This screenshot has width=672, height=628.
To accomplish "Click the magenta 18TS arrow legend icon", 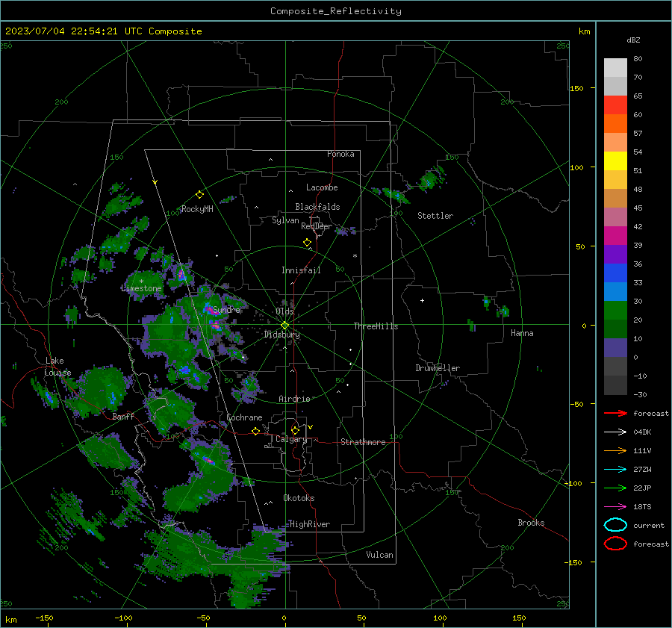I will (x=615, y=507).
